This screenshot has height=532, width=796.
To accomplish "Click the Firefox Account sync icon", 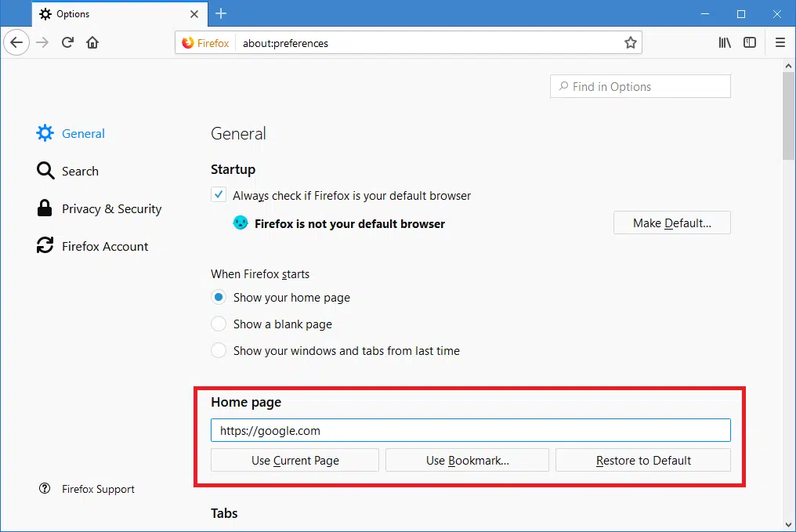I will (44, 246).
